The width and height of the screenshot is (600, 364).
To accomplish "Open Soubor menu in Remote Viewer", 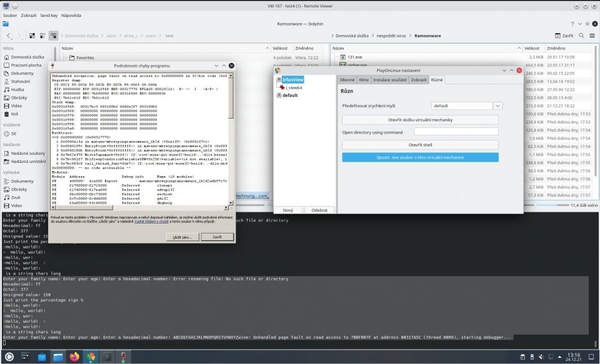I will [10, 15].
